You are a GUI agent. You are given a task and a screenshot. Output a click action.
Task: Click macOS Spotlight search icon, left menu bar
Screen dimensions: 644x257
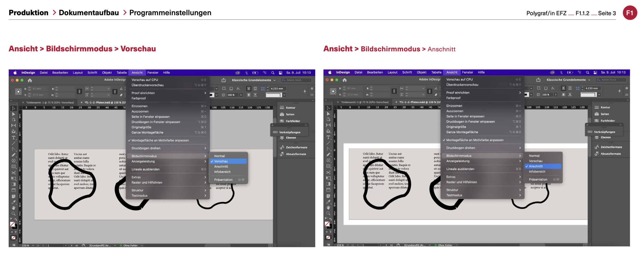point(273,73)
